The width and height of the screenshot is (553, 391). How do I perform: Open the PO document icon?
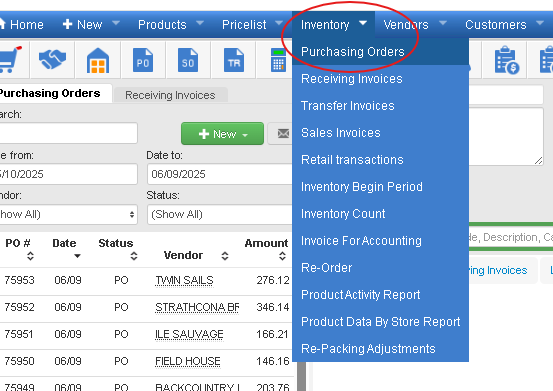pyautogui.click(x=143, y=60)
